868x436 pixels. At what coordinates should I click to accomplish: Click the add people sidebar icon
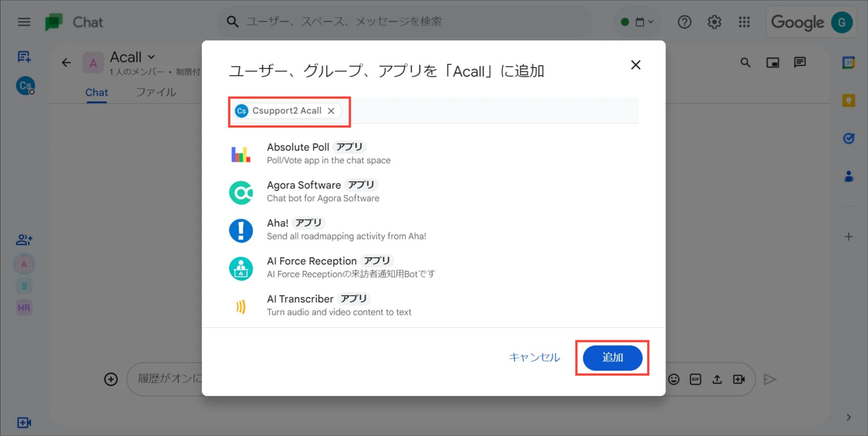click(x=24, y=239)
